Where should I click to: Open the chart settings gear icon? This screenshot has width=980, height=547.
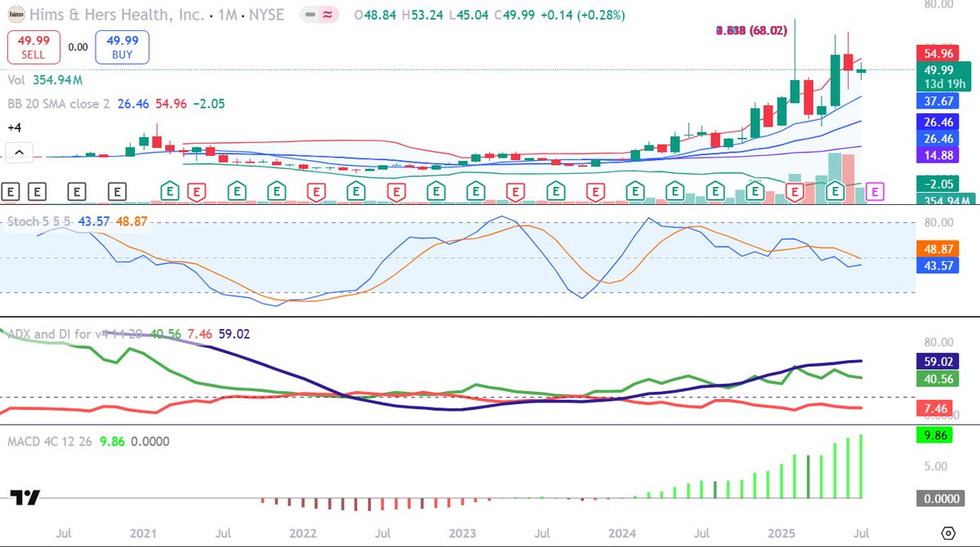tap(948, 532)
